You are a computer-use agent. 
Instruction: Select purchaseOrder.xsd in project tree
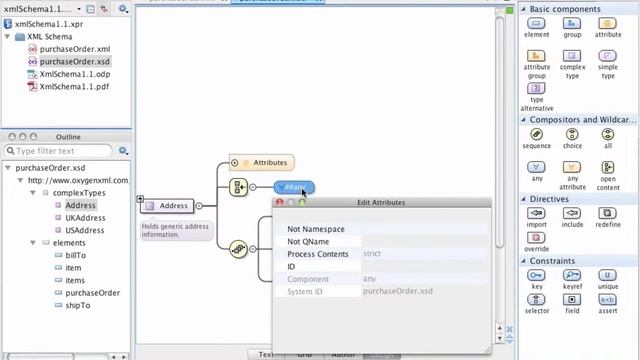click(75, 62)
